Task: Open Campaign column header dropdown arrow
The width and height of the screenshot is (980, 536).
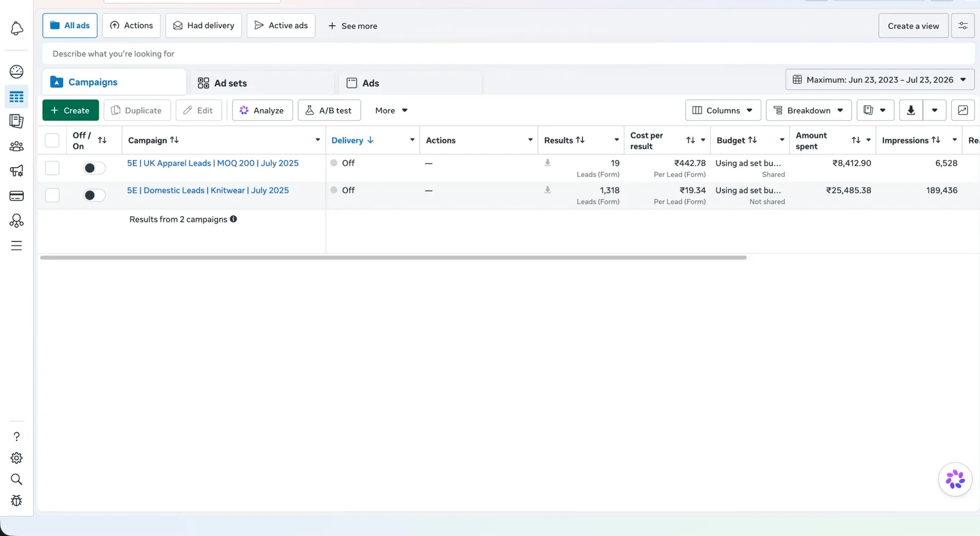Action: coord(317,140)
